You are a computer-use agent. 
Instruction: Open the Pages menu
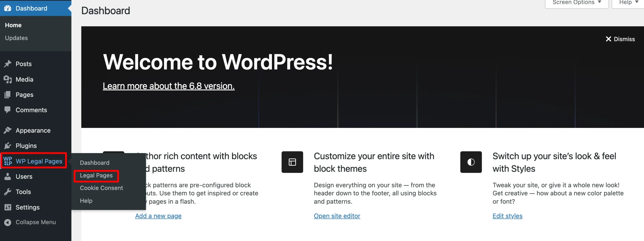tap(36, 95)
